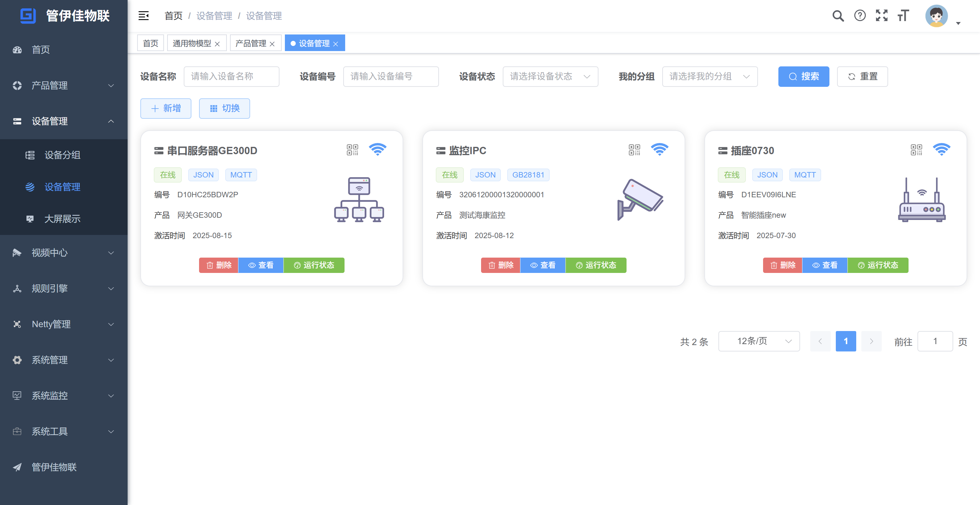Toggle fullscreen mode icon
This screenshot has height=505, width=980.
881,16
